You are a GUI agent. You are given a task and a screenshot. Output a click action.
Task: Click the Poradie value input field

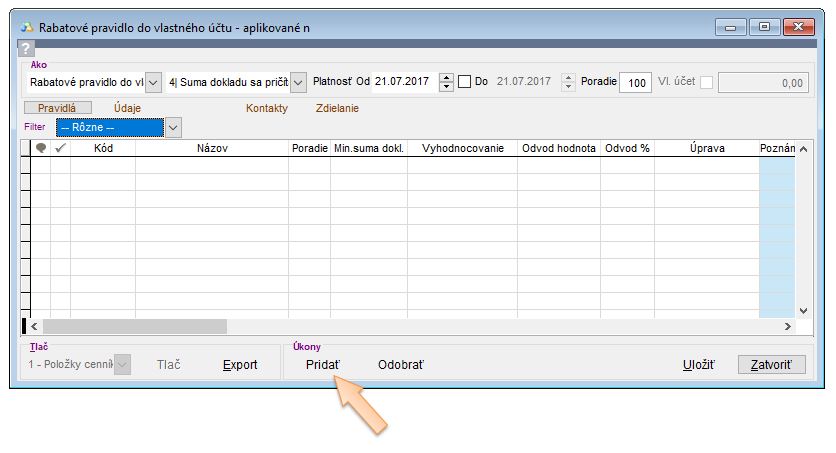[634, 83]
